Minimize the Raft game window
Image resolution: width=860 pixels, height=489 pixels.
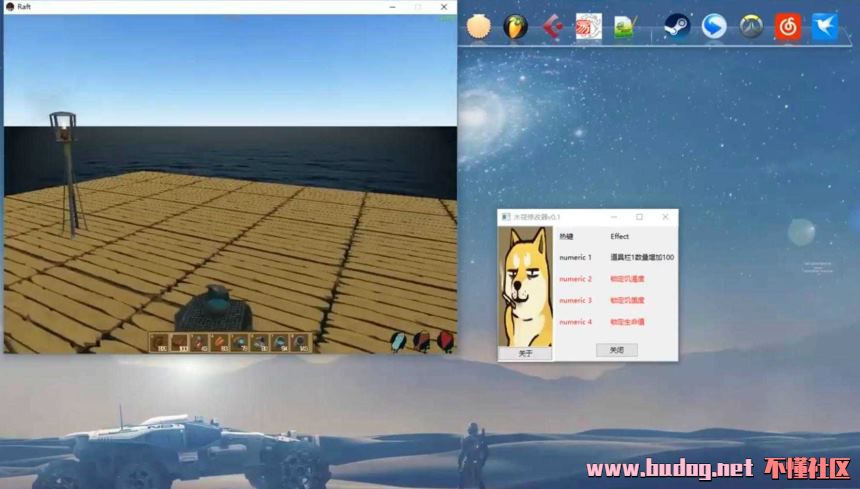click(393, 7)
